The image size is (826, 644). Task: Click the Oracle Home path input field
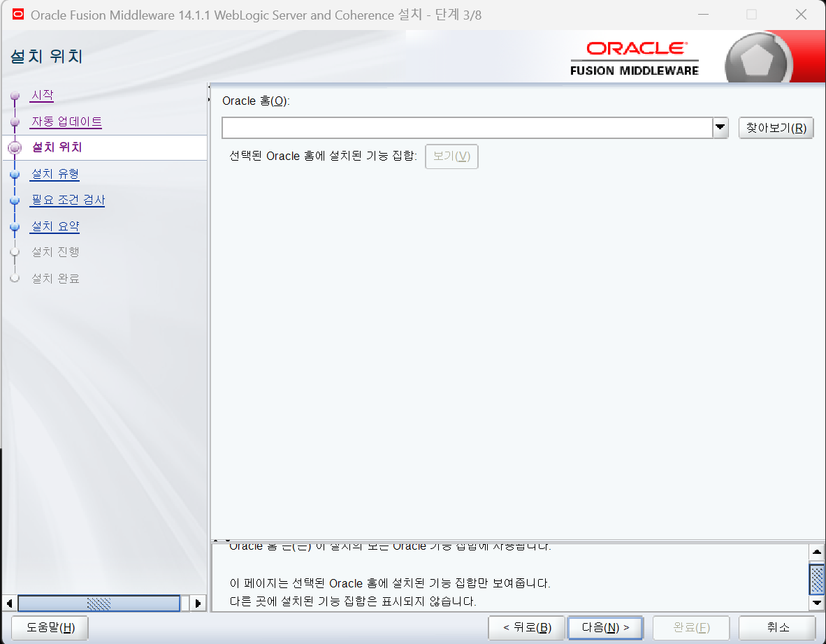coord(468,128)
